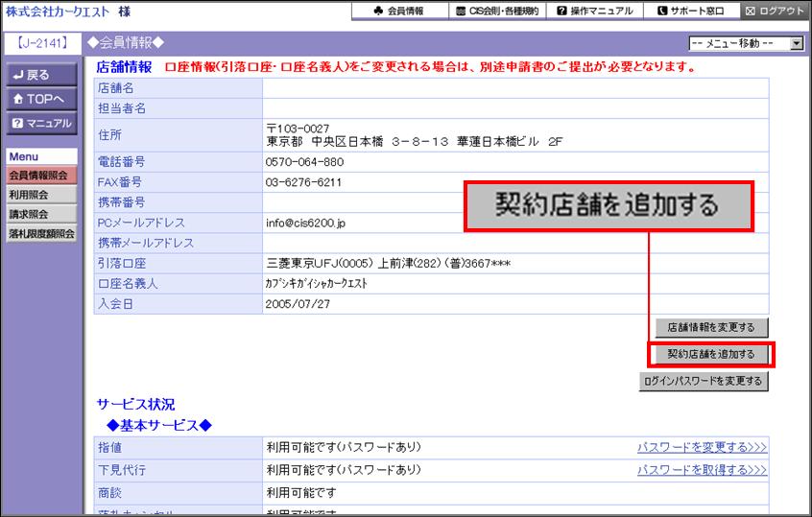Image resolution: width=812 pixels, height=517 pixels.
Task: Click the 担当者名 row label
Action: [122, 108]
